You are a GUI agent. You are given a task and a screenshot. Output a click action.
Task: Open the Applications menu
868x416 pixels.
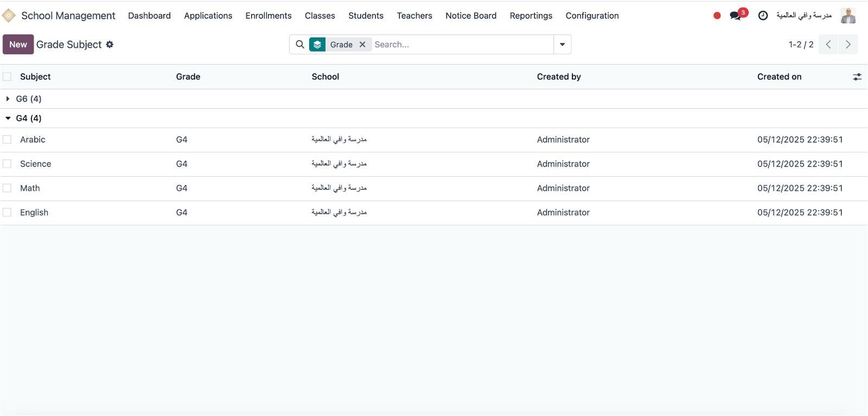(208, 16)
